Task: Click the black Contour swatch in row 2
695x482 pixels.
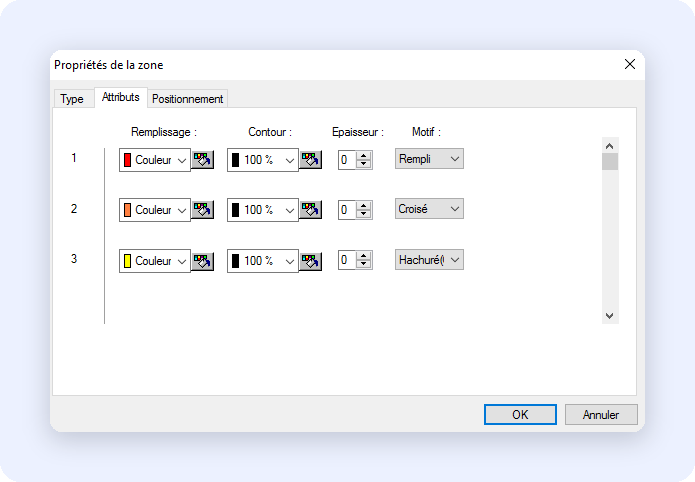Action: click(235, 210)
